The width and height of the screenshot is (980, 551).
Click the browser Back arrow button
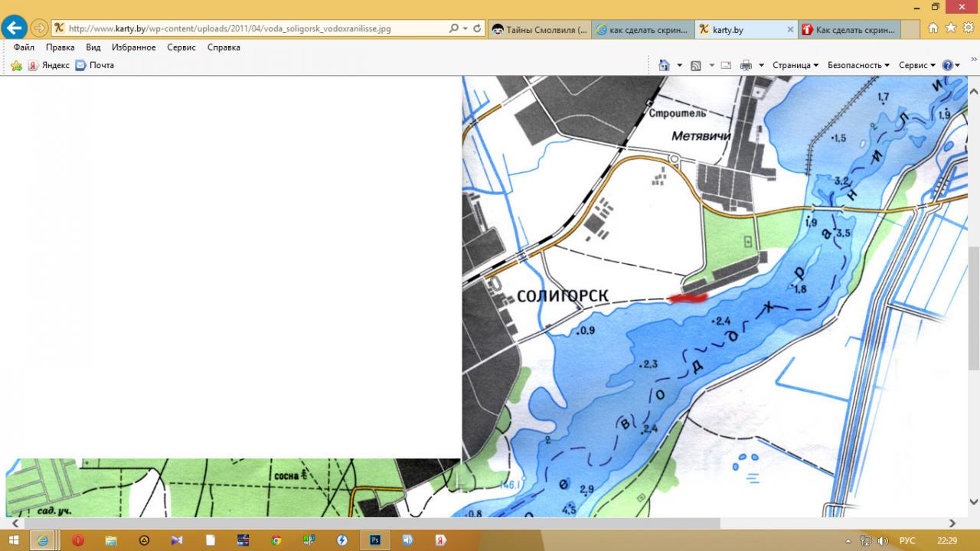pos(14,28)
